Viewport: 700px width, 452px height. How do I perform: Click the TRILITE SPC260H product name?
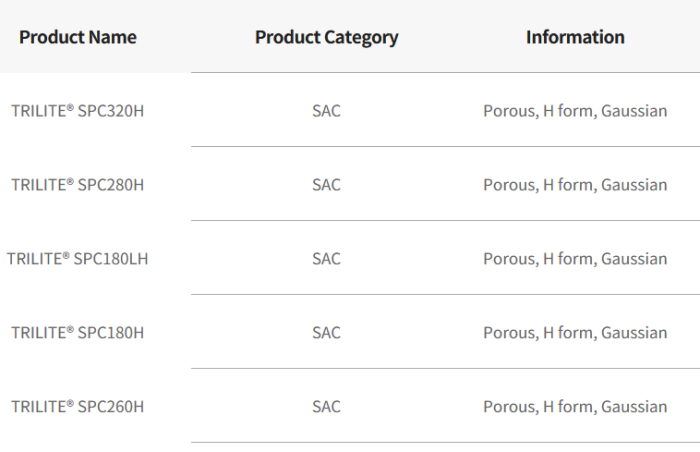pyautogui.click(x=78, y=407)
